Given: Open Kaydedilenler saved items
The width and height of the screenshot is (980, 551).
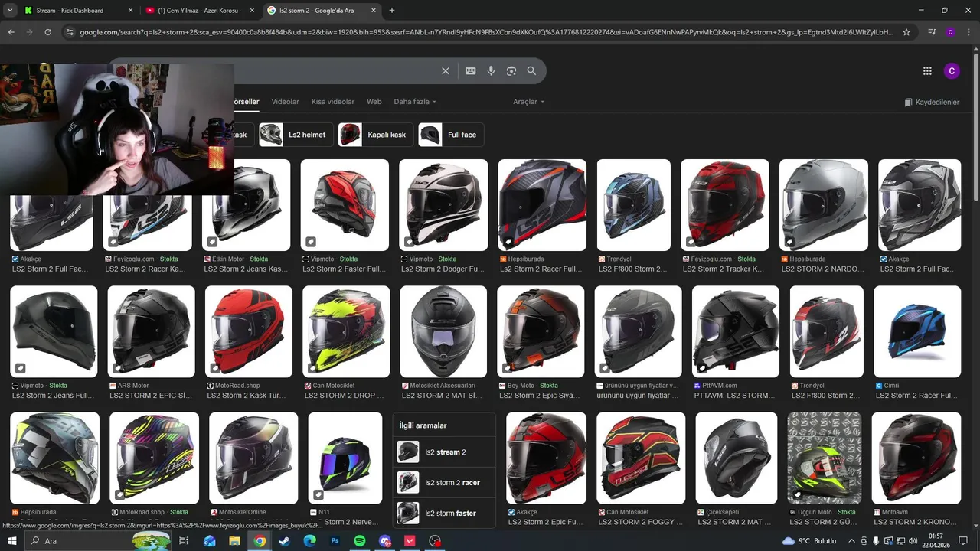Looking at the screenshot, I should 932,102.
